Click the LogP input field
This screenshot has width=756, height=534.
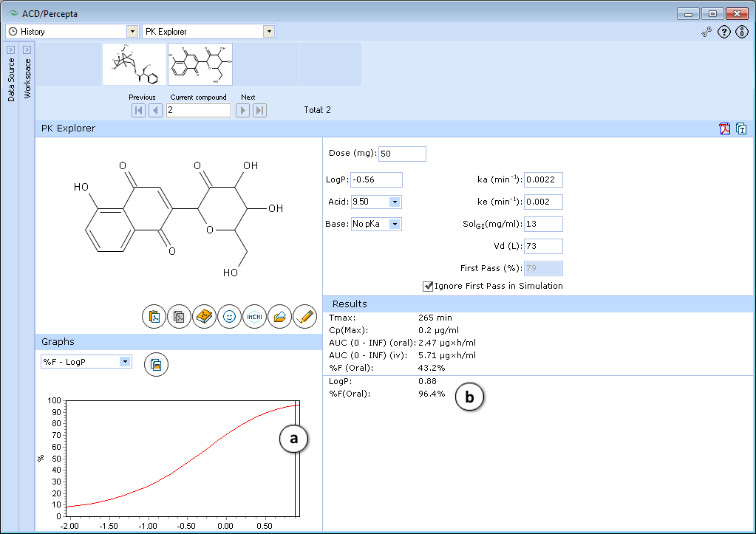coord(376,179)
